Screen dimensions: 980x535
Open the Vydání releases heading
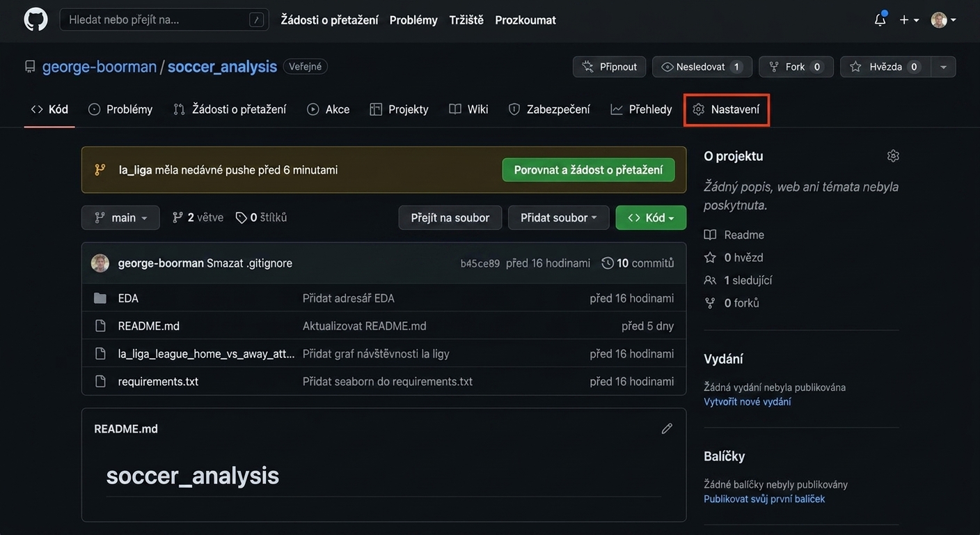[723, 359]
